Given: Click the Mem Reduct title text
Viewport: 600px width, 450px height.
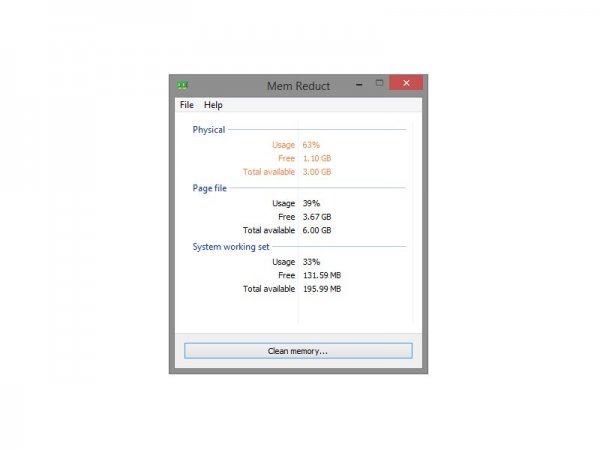Looking at the screenshot, I should click(298, 86).
